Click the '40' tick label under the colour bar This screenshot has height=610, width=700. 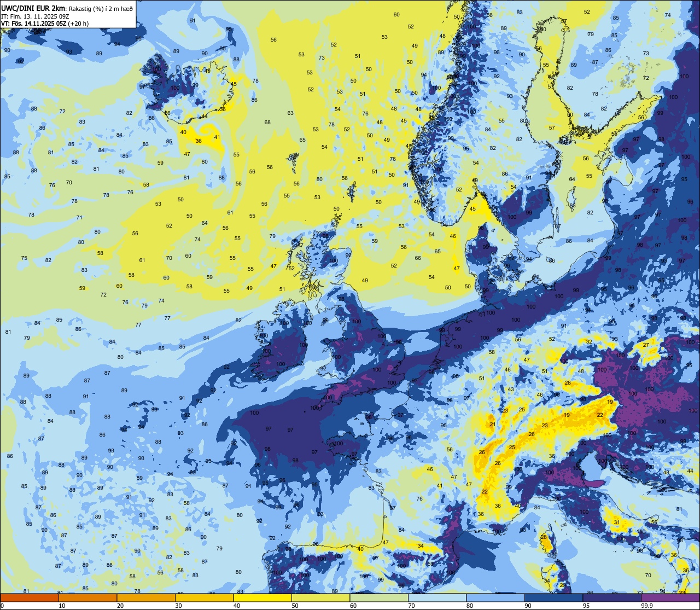tap(237, 606)
